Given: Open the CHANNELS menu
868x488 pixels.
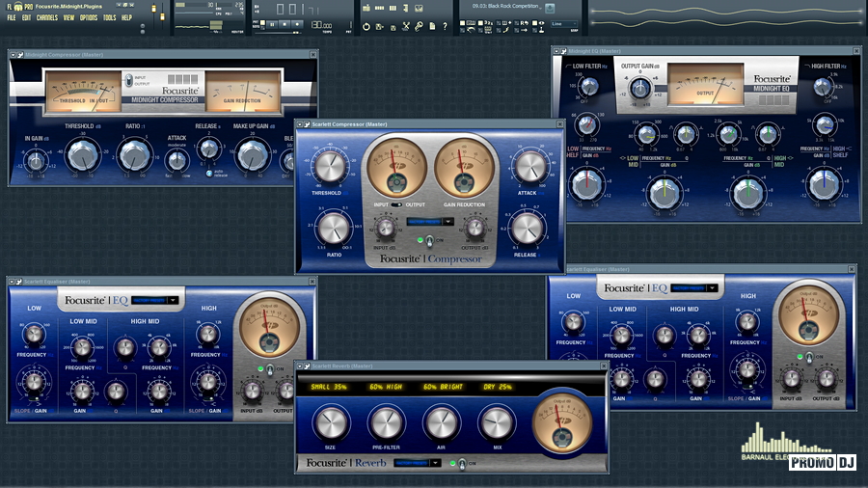Looking at the screenshot, I should 47,17.
